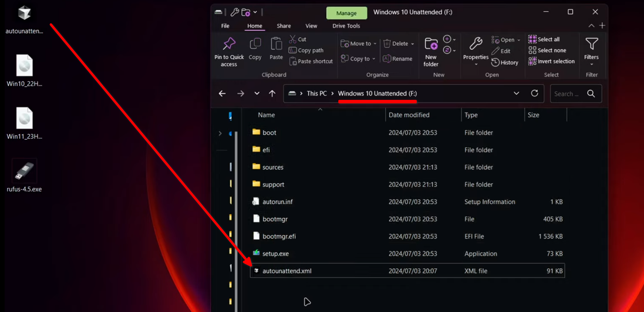
Task: Select autounattend.xml in file list
Action: [407, 271]
